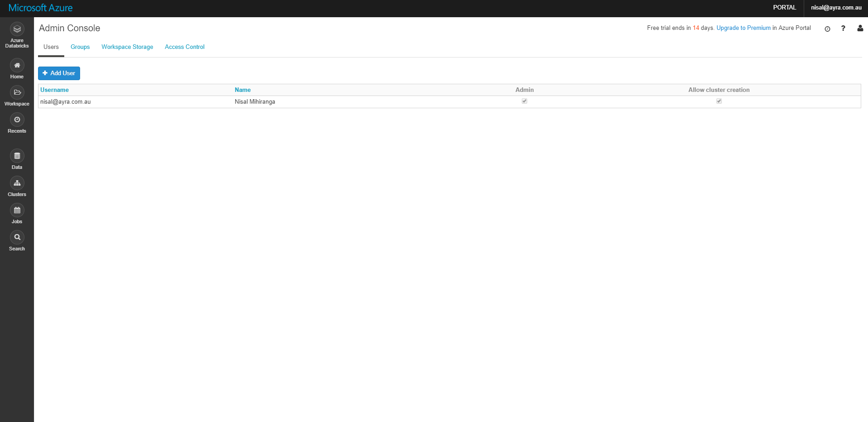Show Recents from the sidebar
Image resolution: width=868 pixels, height=422 pixels.
[x=17, y=124]
